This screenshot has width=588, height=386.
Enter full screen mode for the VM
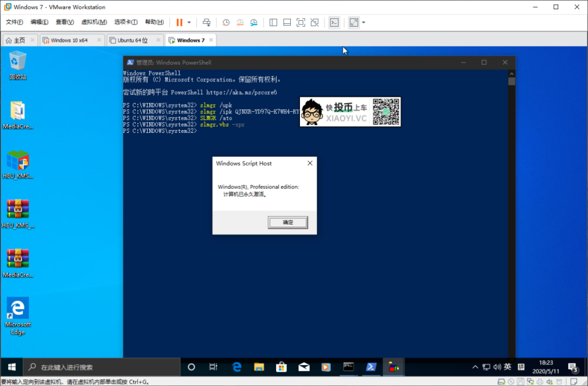(x=301, y=22)
